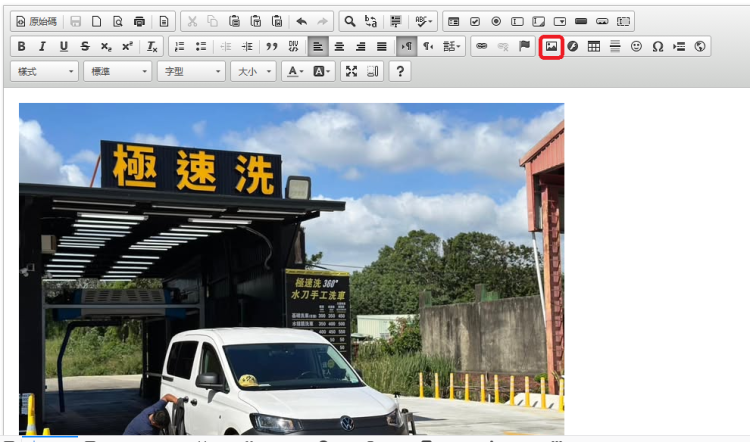Insert an anchor using the flag icon
Image resolution: width=750 pixels, height=442 pixels.
point(524,46)
